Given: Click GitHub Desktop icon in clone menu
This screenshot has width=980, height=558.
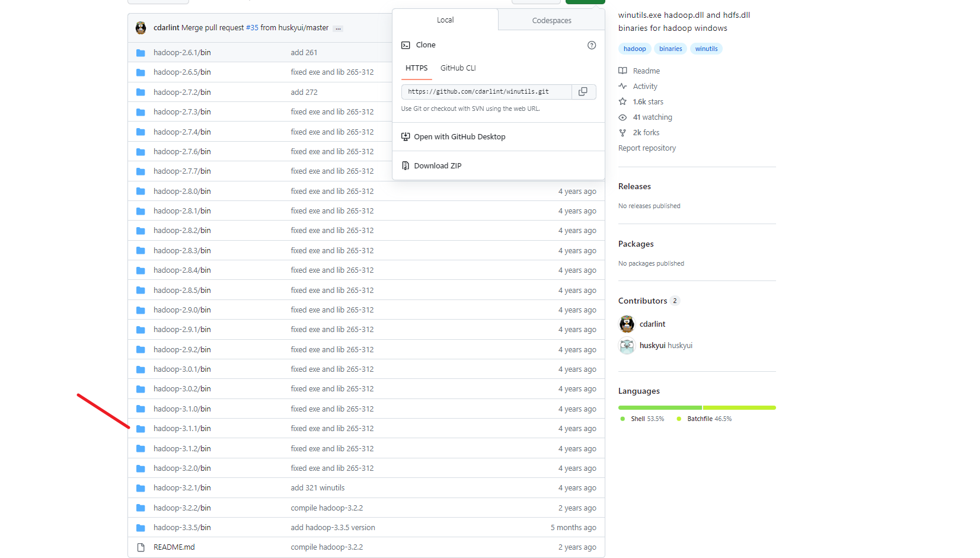Looking at the screenshot, I should [x=406, y=137].
